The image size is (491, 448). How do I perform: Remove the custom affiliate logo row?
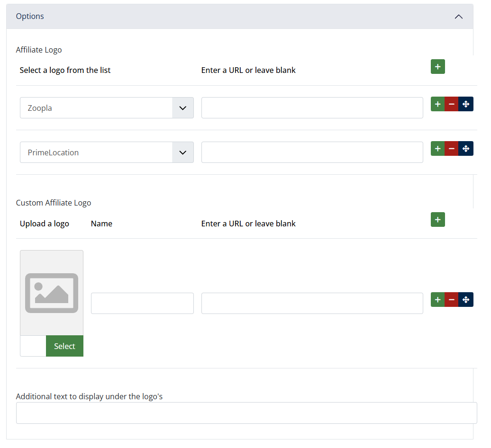click(x=452, y=300)
